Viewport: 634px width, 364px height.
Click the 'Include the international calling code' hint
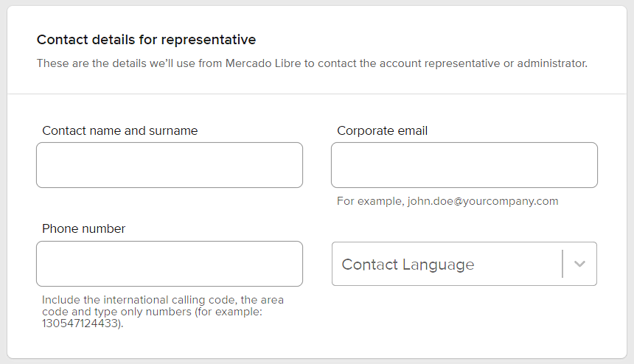point(162,300)
